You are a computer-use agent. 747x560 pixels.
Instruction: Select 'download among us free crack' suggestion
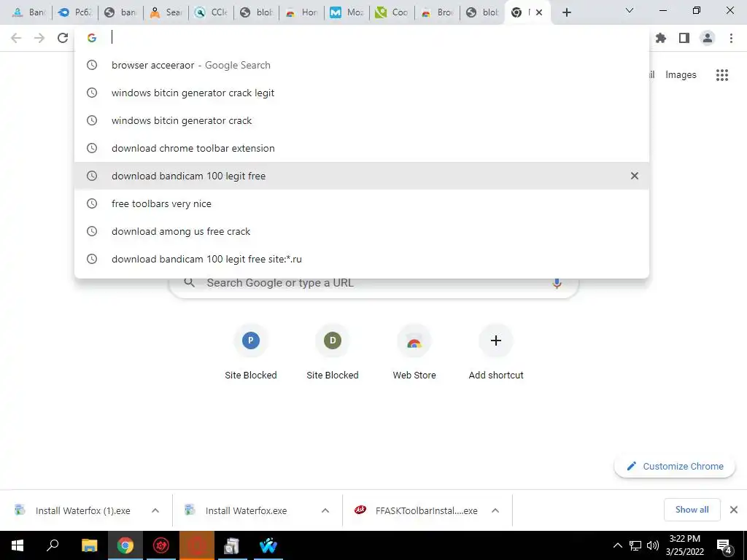click(362, 231)
